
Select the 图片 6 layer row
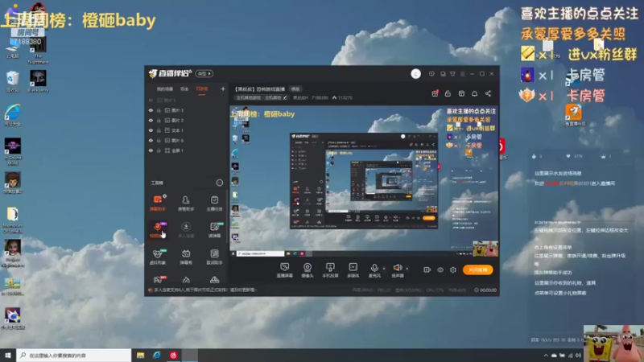(x=187, y=140)
